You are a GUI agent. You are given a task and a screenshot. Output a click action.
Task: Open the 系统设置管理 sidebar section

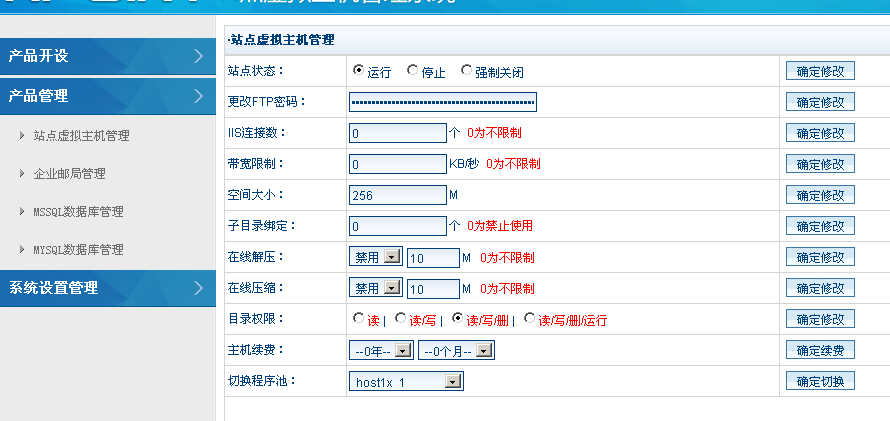tap(107, 288)
